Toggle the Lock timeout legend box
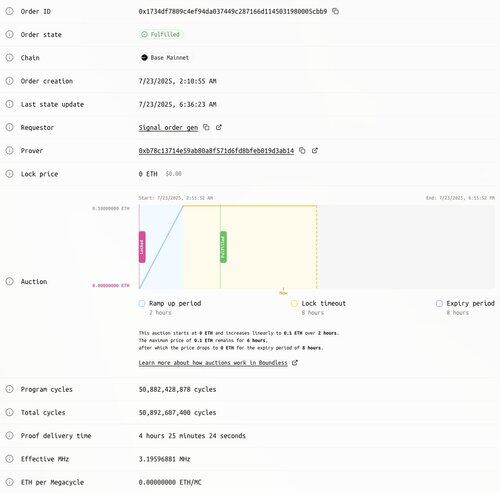The width and height of the screenshot is (500, 493). pyautogui.click(x=294, y=303)
